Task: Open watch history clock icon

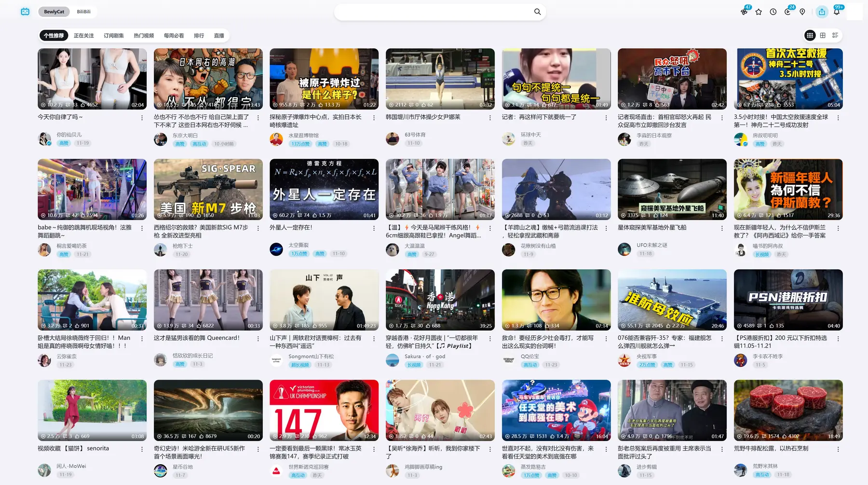Action: [773, 12]
